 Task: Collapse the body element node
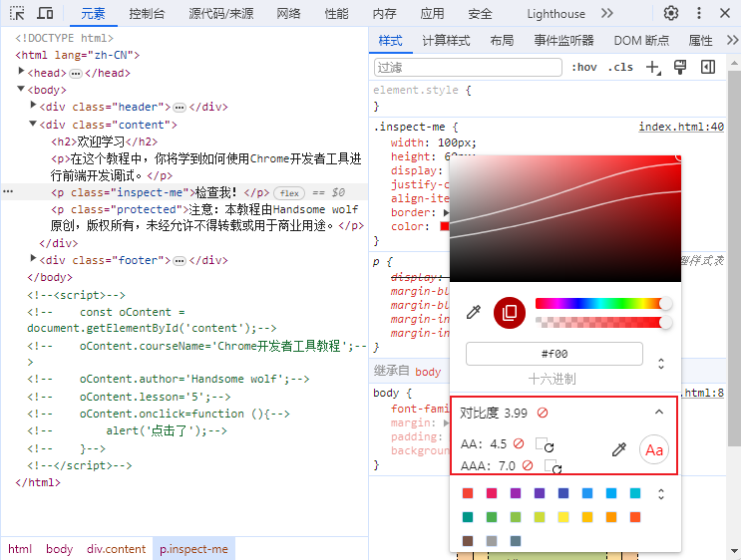[x=21, y=89]
